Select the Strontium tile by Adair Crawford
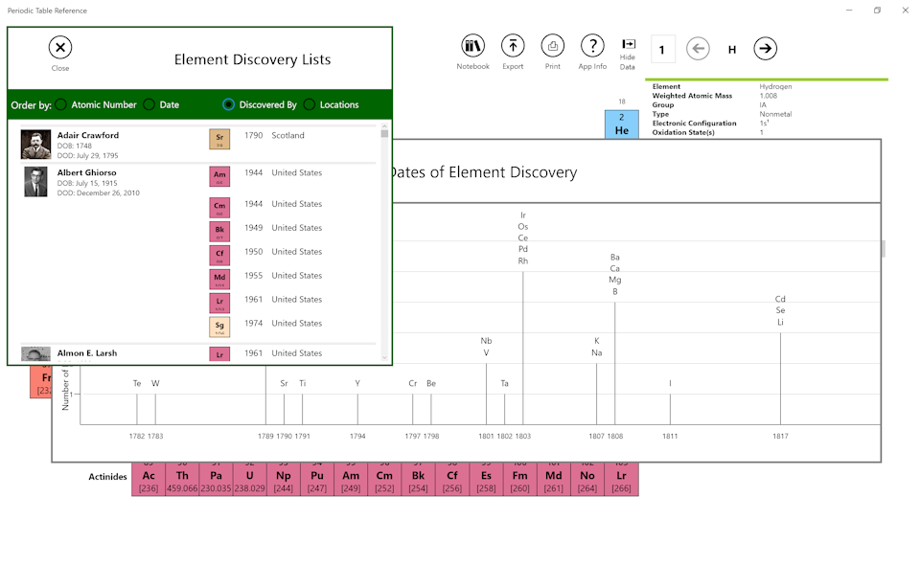The width and height of the screenshot is (920, 588). pos(219,140)
